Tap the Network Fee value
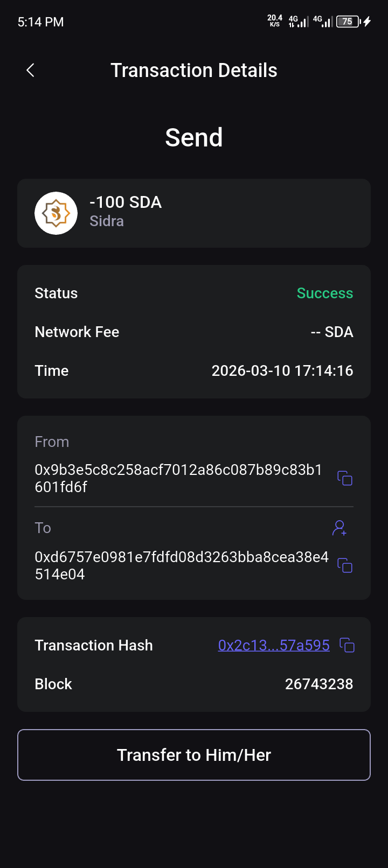Viewport: 388px width, 868px height. pos(332,332)
